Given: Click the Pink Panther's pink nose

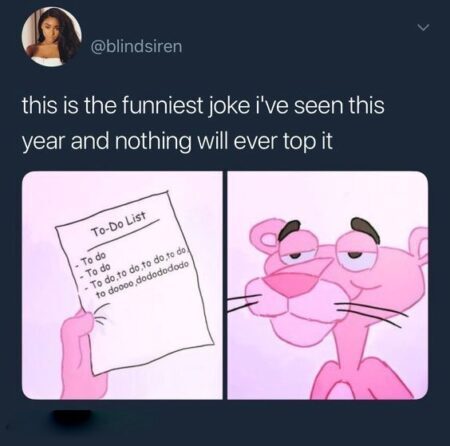Looking at the screenshot, I should pyautogui.click(x=293, y=281).
